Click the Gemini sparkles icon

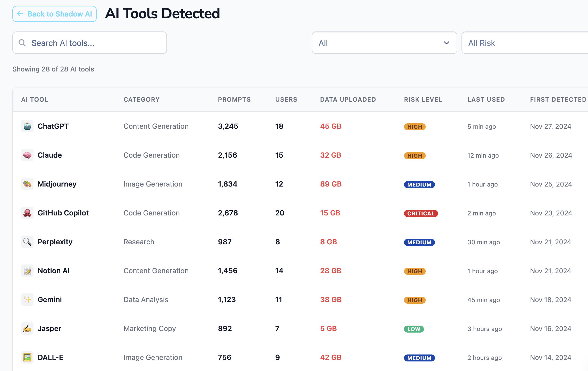[27, 300]
